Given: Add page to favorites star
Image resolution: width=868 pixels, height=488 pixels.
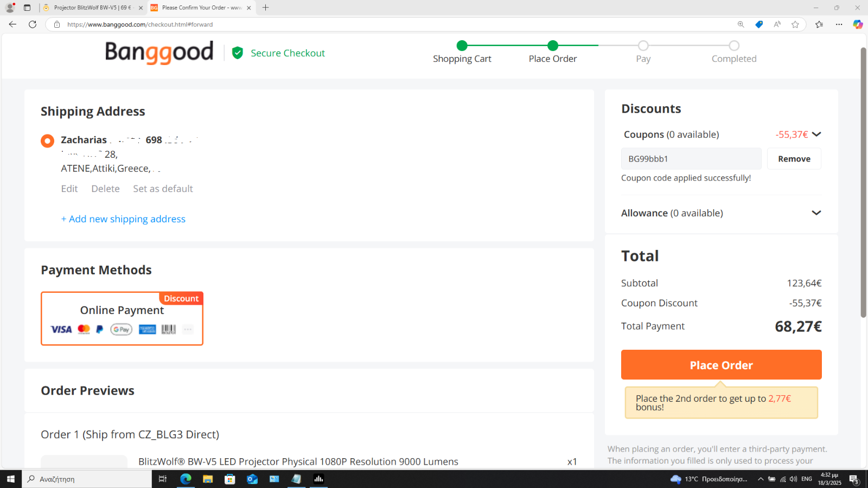Looking at the screenshot, I should coord(795,24).
